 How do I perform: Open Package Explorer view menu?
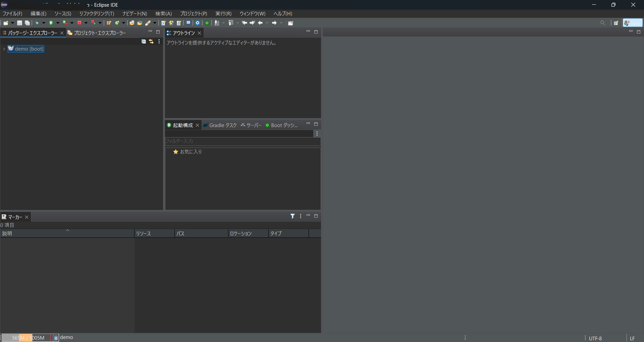159,42
